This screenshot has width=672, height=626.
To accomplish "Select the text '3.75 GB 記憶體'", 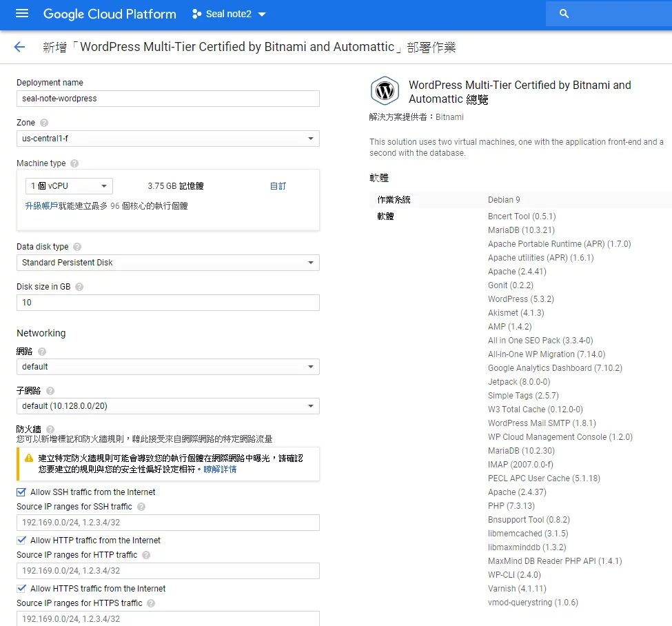I will (x=176, y=186).
